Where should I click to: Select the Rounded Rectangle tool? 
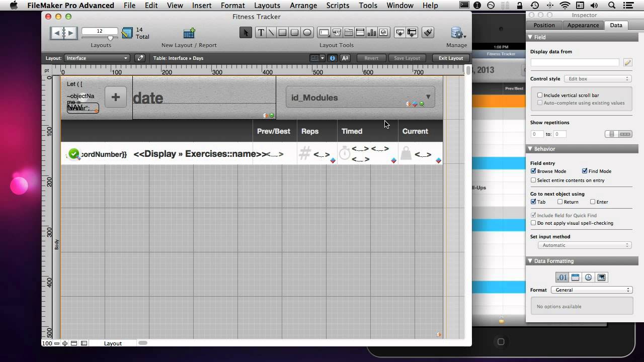tap(295, 33)
